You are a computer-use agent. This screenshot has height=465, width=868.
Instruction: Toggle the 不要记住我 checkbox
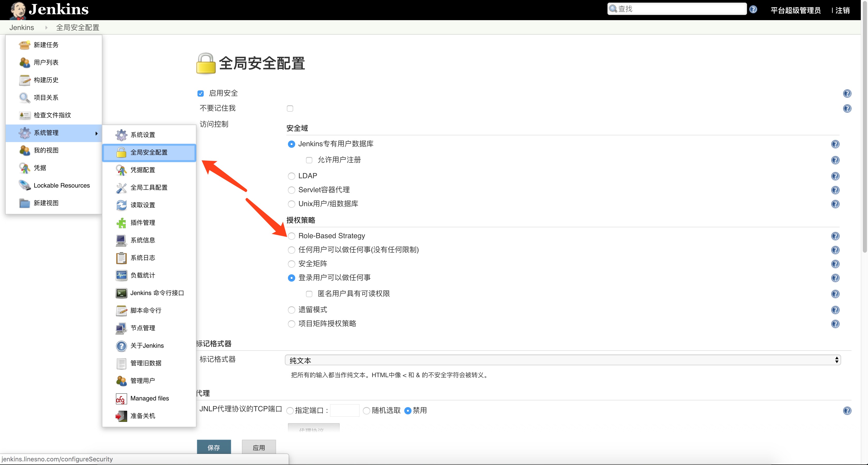[x=290, y=109]
